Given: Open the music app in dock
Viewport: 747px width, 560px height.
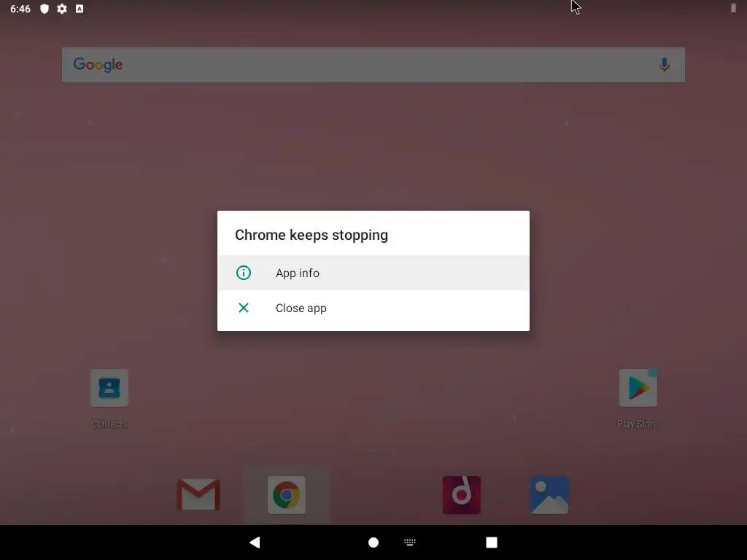Looking at the screenshot, I should pos(462,495).
